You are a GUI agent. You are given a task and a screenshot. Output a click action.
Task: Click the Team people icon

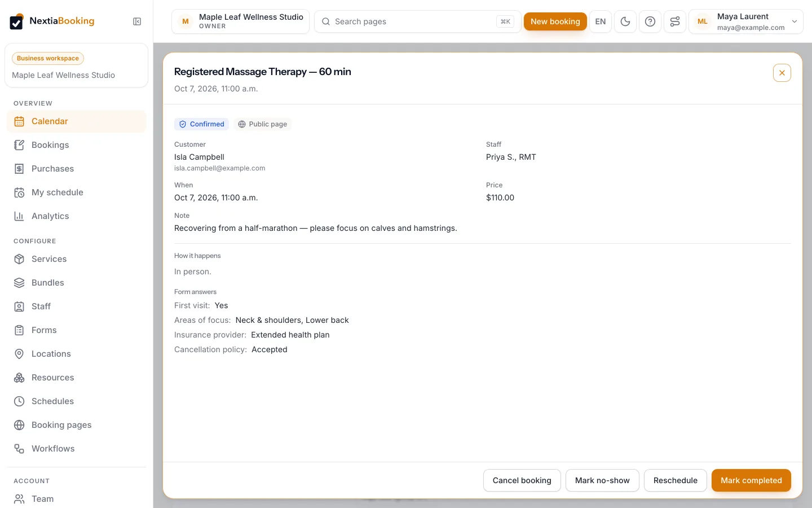click(x=19, y=499)
